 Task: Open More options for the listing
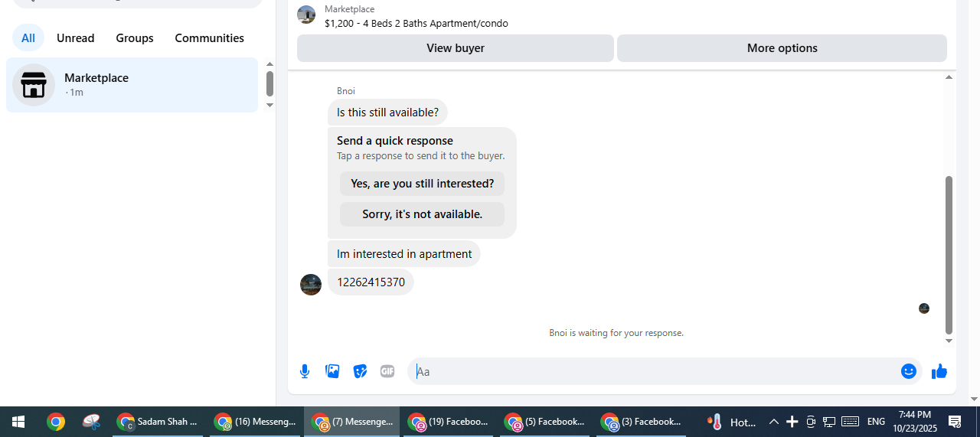click(x=782, y=48)
